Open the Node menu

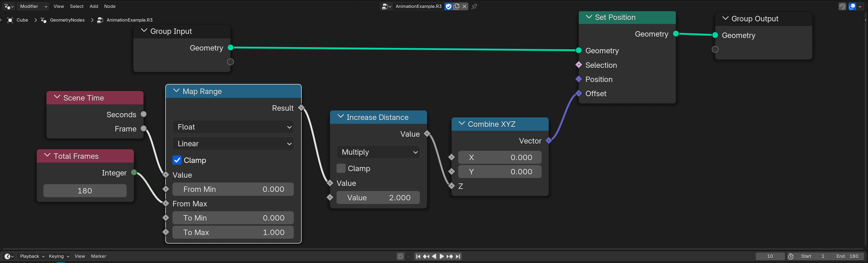coord(109,6)
